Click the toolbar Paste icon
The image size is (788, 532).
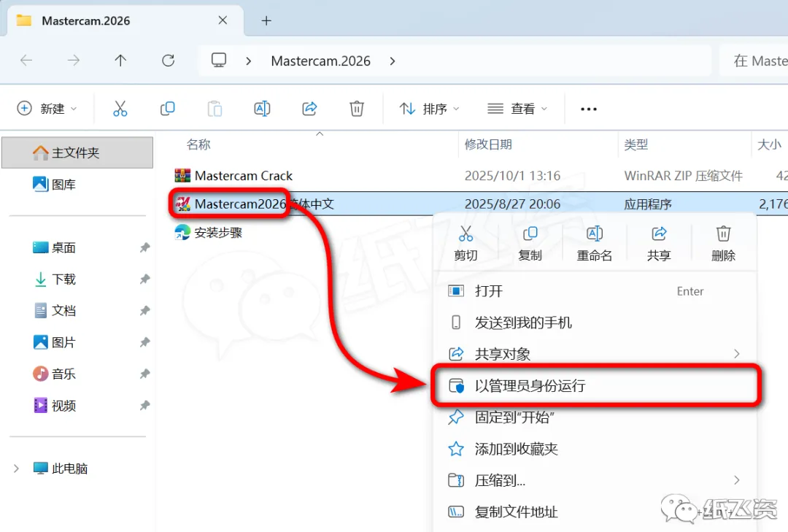(x=215, y=109)
